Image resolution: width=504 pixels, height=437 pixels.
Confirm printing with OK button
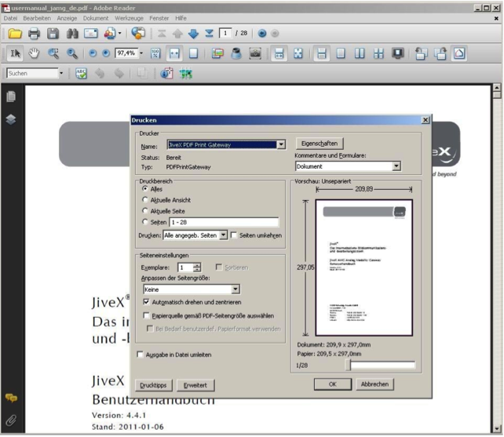coord(333,384)
